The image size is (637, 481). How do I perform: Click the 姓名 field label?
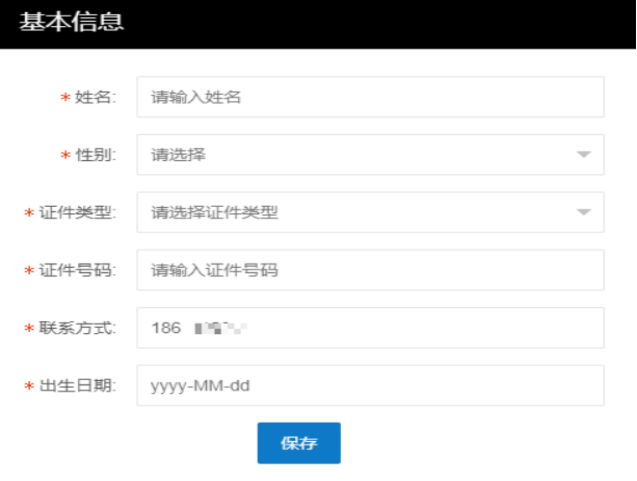(x=96, y=97)
